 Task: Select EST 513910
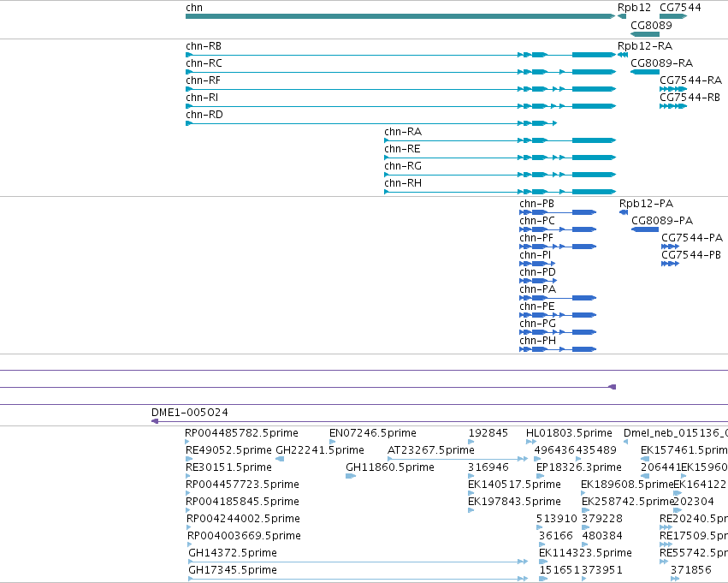click(557, 520)
